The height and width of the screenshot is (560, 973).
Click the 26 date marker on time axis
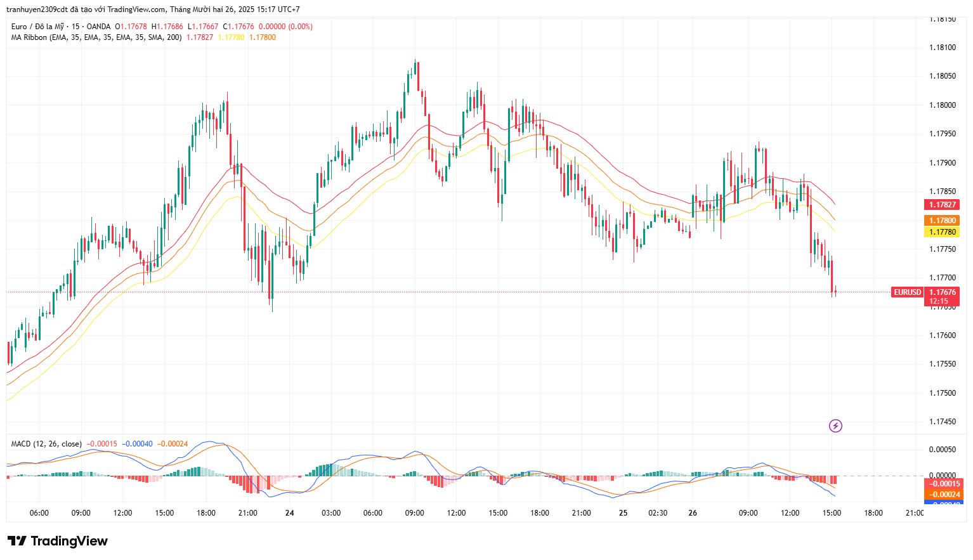[693, 513]
